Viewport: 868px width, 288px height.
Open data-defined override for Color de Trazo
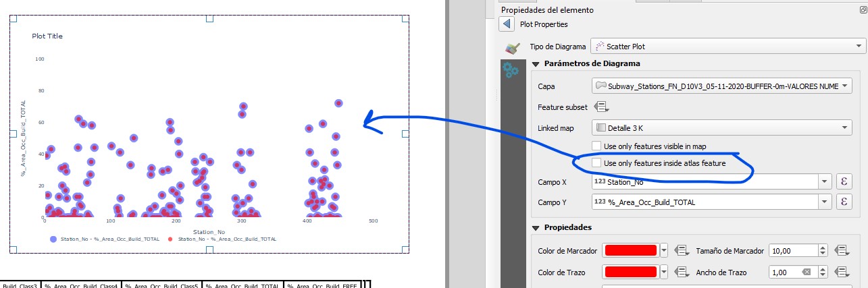coord(682,272)
